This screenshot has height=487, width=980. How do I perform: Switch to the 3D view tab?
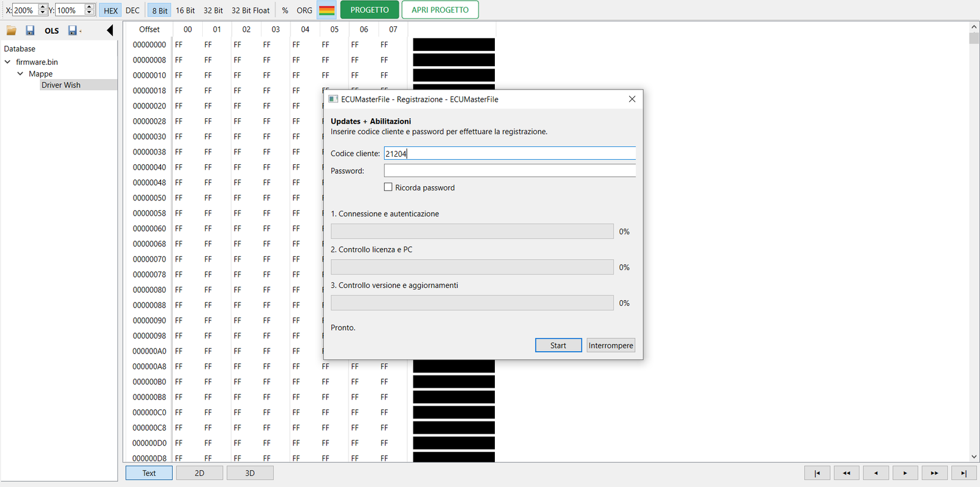click(250, 473)
